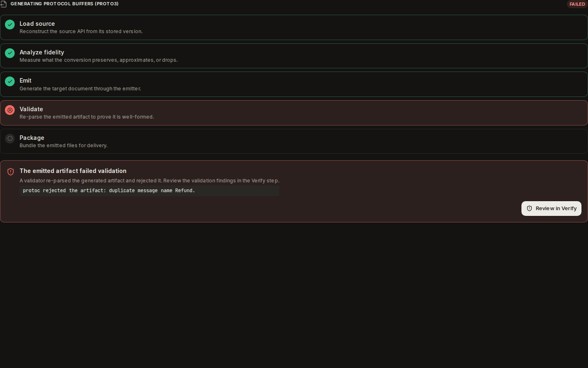Click the Bundle the emitted files description
This screenshot has width=588, height=368.
click(x=63, y=146)
